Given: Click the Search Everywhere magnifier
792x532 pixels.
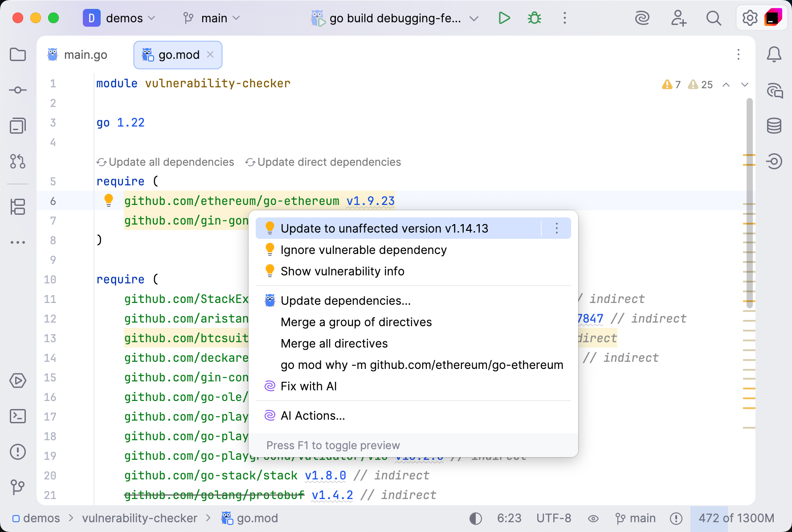Looking at the screenshot, I should 714,18.
